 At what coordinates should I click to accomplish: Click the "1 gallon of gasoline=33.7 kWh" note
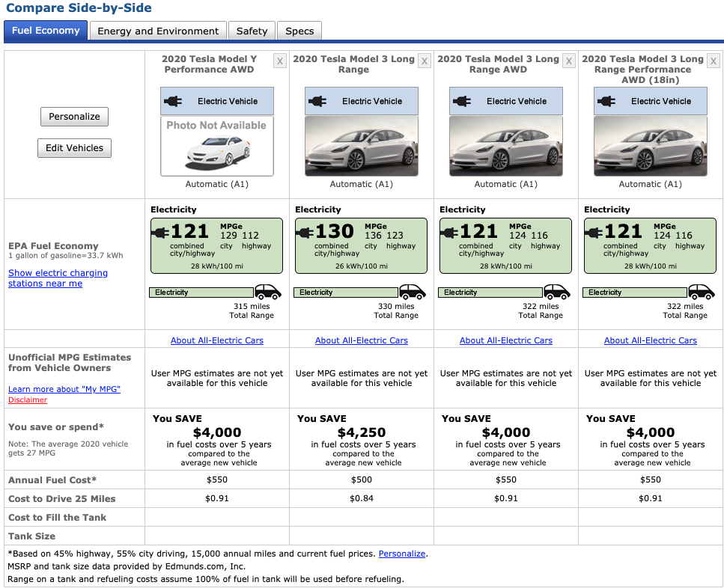pos(66,256)
